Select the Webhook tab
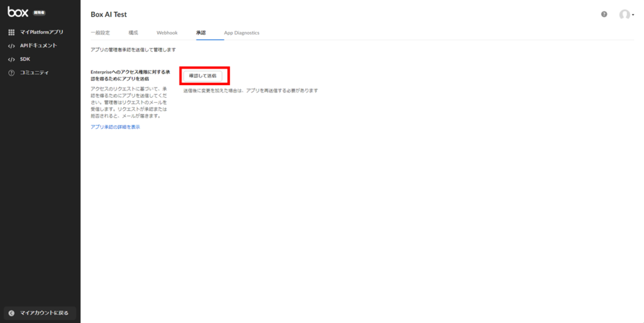This screenshot has width=644, height=323. pos(167,33)
